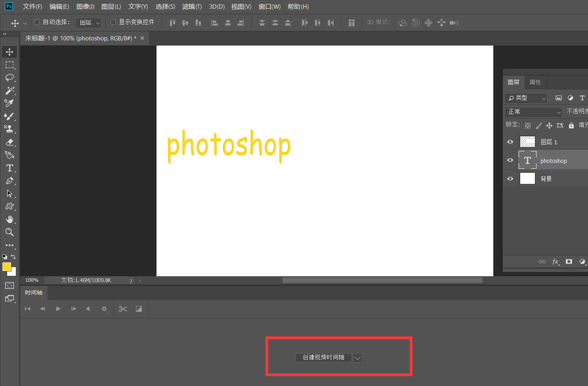Select the Eraser tool
Viewport: 588px width, 386px height.
tap(10, 142)
